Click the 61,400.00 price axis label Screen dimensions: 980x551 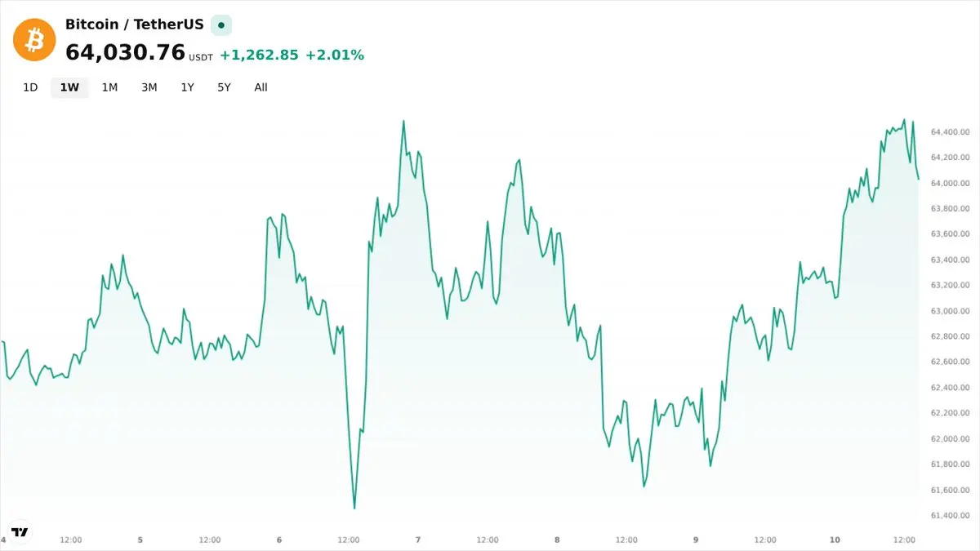tap(950, 515)
